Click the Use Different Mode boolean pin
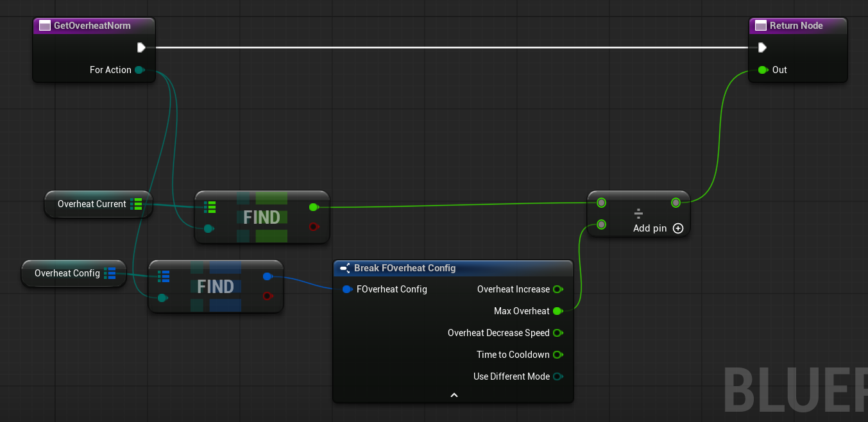This screenshot has height=422, width=868. (x=557, y=376)
